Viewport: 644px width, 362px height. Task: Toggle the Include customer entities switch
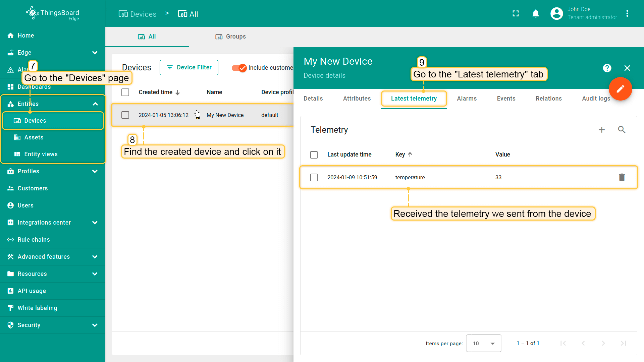(239, 68)
